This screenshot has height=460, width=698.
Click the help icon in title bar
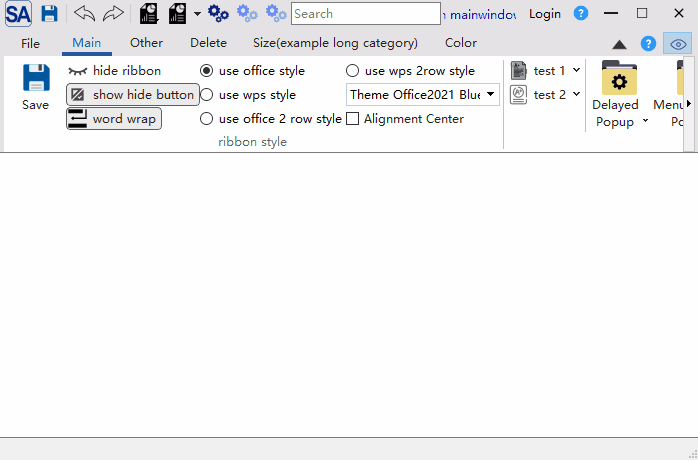[x=580, y=13]
